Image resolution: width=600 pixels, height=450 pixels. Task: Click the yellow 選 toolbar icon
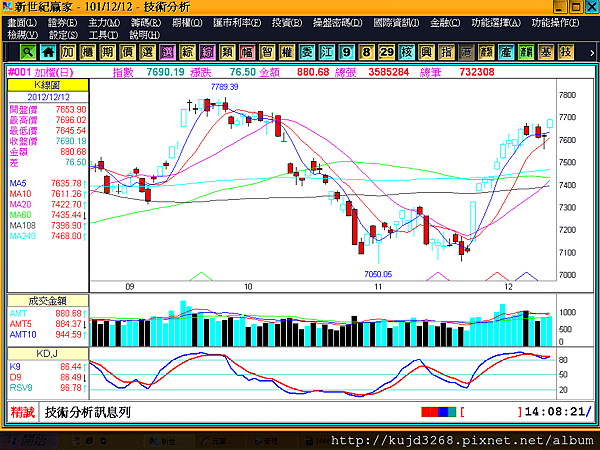(147, 52)
